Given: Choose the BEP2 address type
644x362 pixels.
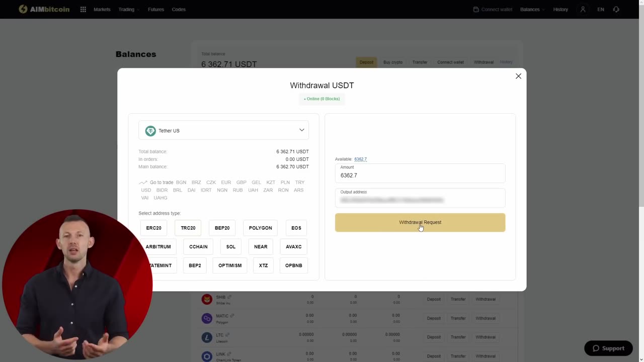Looking at the screenshot, I should click(195, 265).
